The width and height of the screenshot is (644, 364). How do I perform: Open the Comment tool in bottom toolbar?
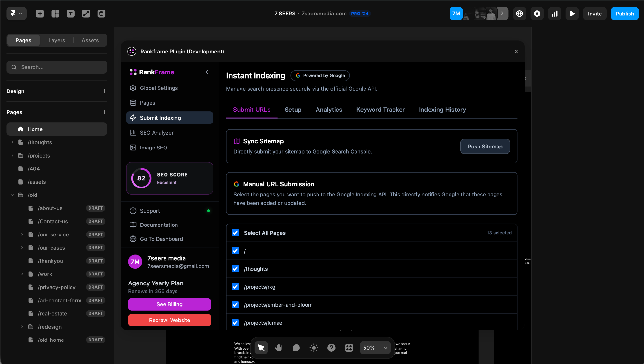(x=296, y=348)
